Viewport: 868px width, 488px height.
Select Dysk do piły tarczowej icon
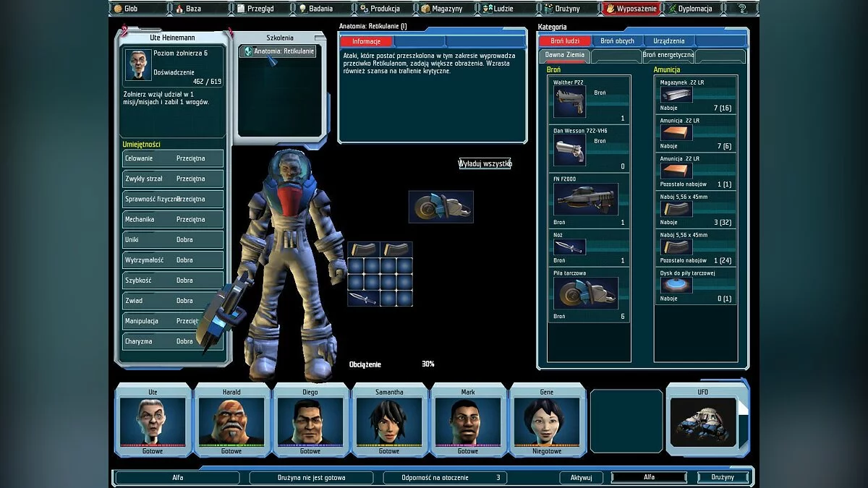click(676, 285)
